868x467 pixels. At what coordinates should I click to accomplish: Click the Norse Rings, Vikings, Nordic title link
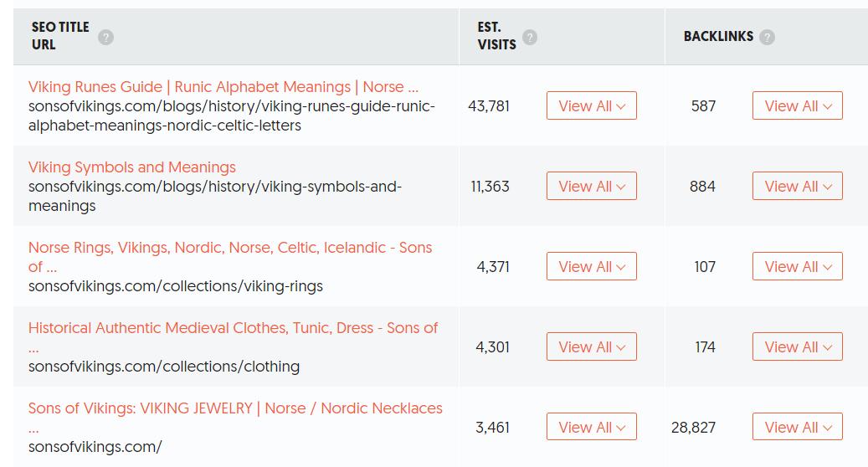pyautogui.click(x=229, y=248)
